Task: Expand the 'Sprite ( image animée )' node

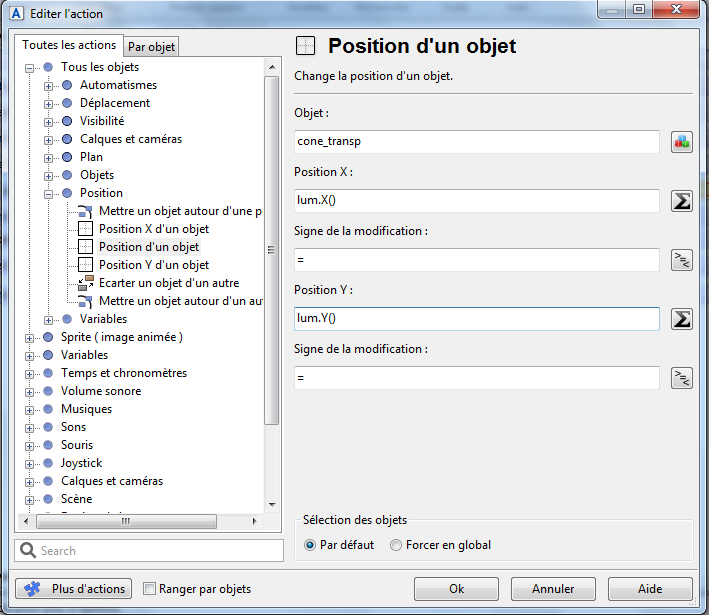Action: pos(29,338)
